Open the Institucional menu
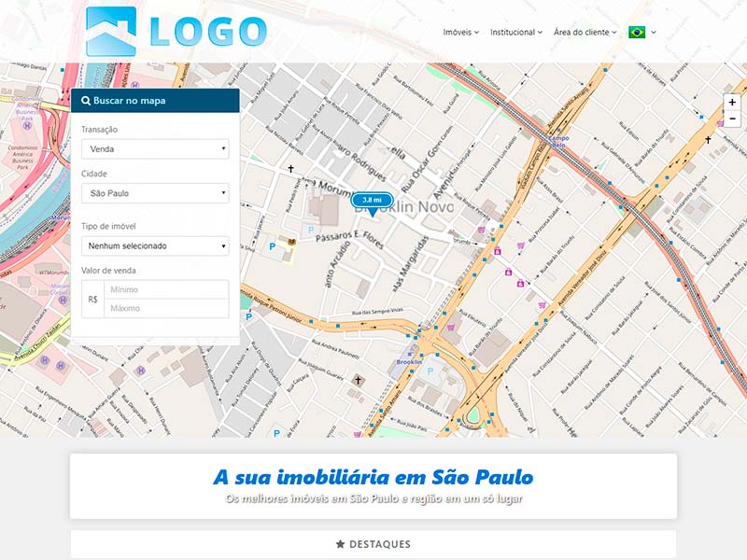The width and height of the screenshot is (747, 560). [516, 33]
